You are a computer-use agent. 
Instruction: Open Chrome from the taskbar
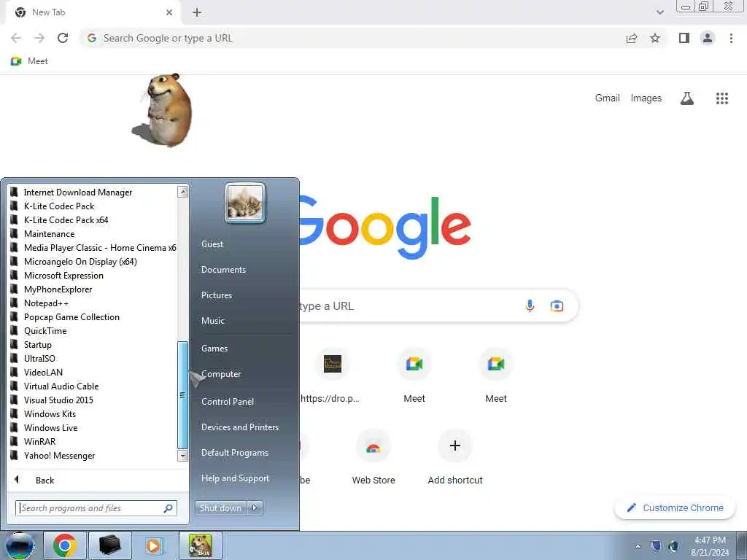pyautogui.click(x=65, y=545)
